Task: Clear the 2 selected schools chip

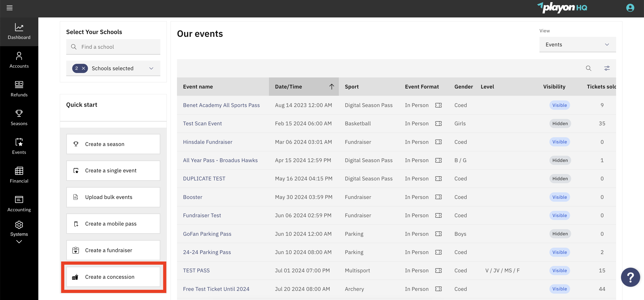Action: pyautogui.click(x=83, y=68)
